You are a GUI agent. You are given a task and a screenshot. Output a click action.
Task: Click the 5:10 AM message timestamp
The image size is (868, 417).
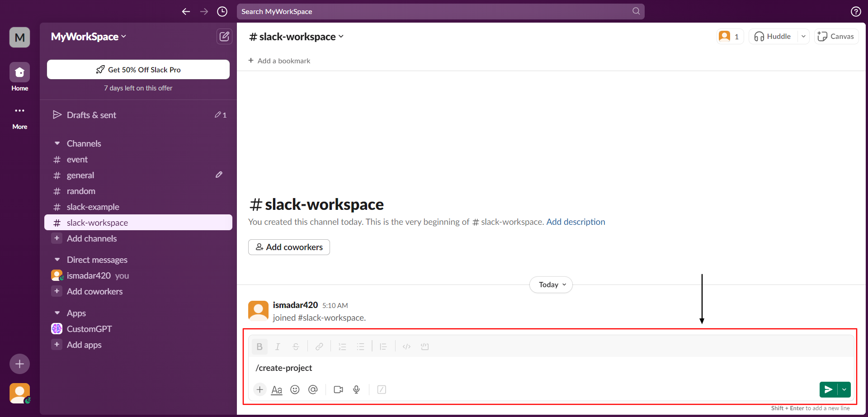335,306
